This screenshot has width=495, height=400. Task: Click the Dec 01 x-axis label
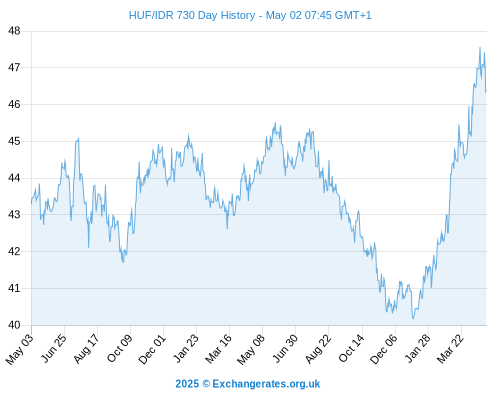[x=152, y=349]
